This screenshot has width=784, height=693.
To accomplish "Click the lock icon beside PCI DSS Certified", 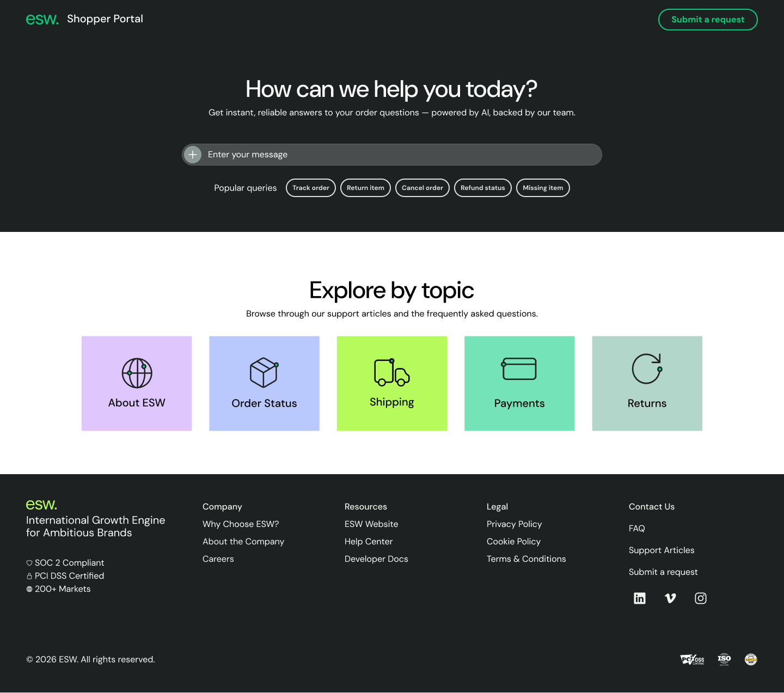I will tap(29, 576).
